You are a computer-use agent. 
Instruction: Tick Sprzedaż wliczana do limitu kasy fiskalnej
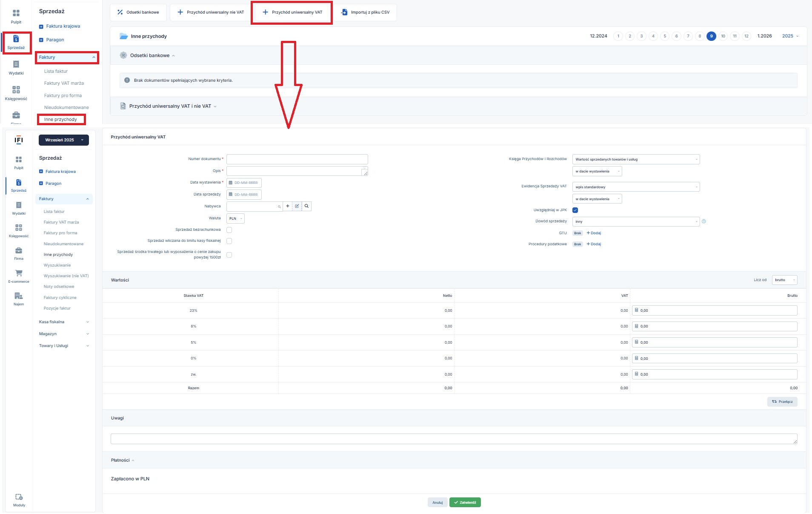(229, 241)
